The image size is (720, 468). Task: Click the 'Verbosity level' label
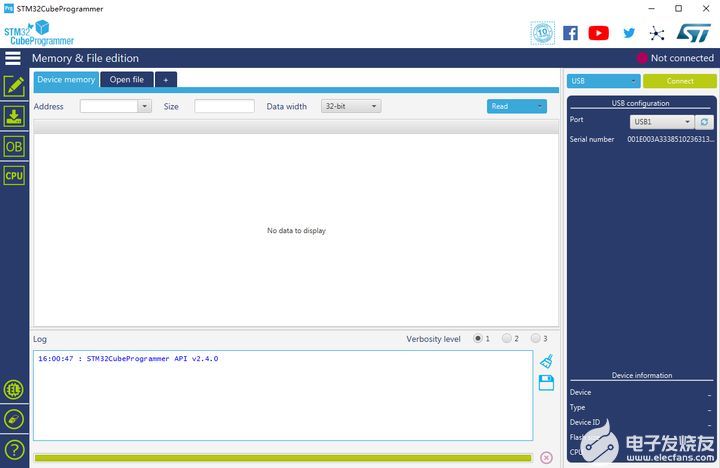click(433, 339)
